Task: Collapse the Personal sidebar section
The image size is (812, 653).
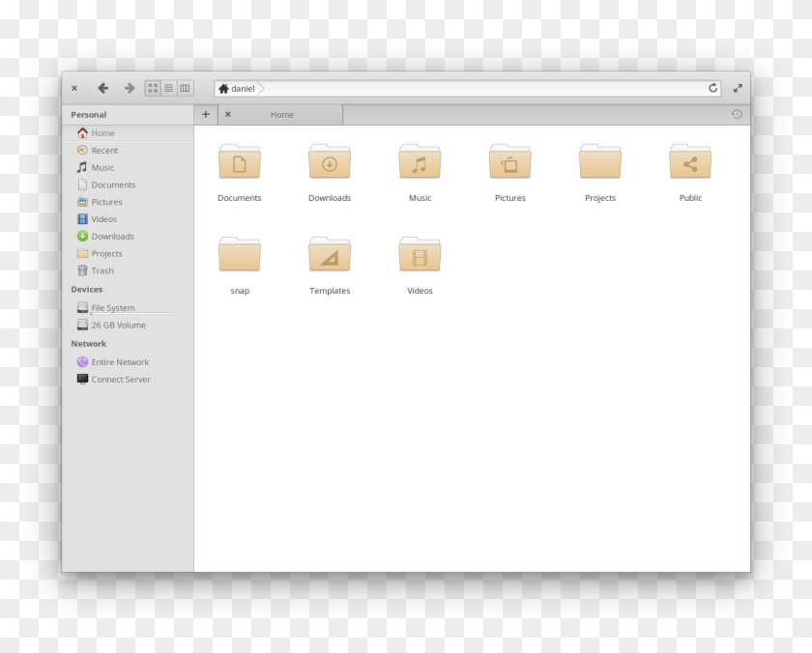Action: pos(89,115)
